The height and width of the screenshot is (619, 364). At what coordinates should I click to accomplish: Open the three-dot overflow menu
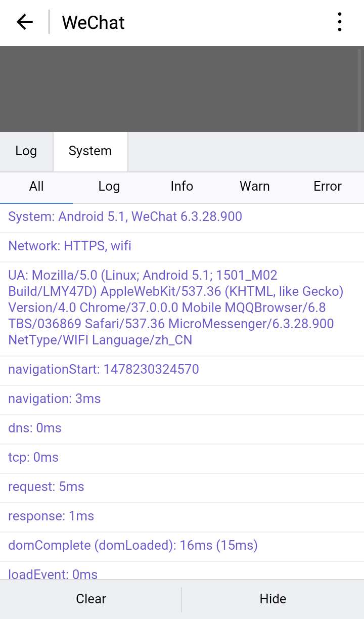pyautogui.click(x=340, y=22)
